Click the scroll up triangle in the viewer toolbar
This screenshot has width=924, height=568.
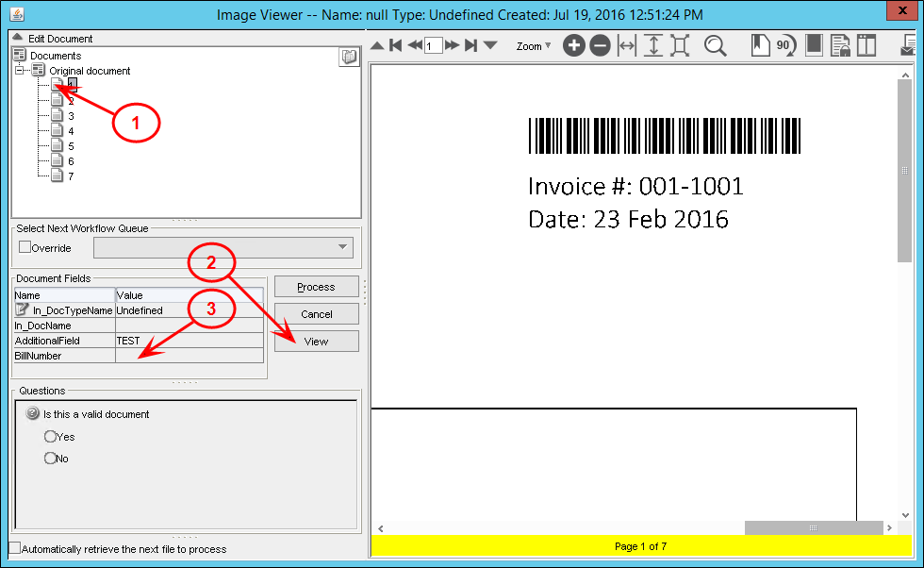(x=377, y=45)
